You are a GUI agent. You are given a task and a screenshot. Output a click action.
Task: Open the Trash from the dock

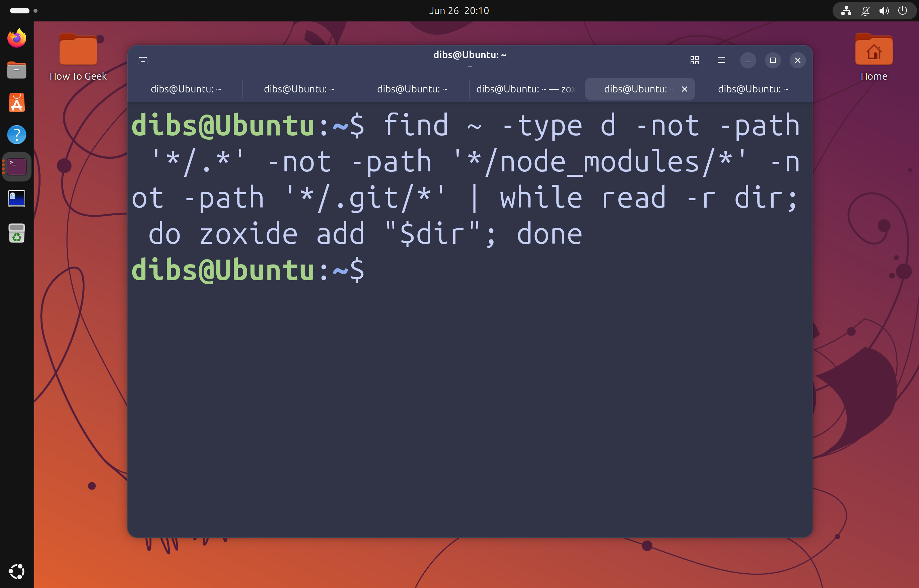tap(17, 233)
